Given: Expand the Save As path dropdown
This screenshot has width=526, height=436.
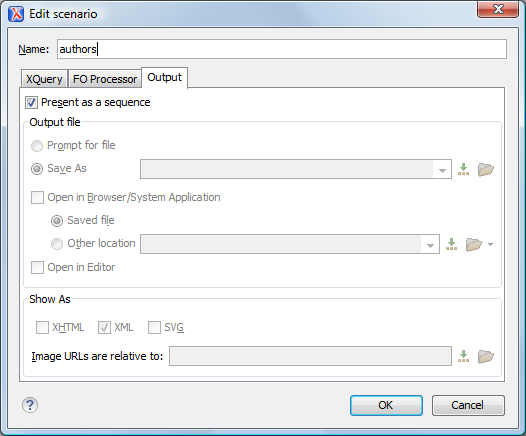Looking at the screenshot, I should [442, 169].
